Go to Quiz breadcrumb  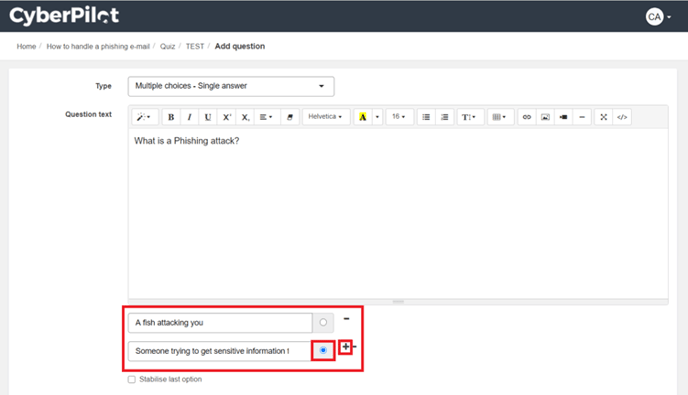[x=167, y=47]
